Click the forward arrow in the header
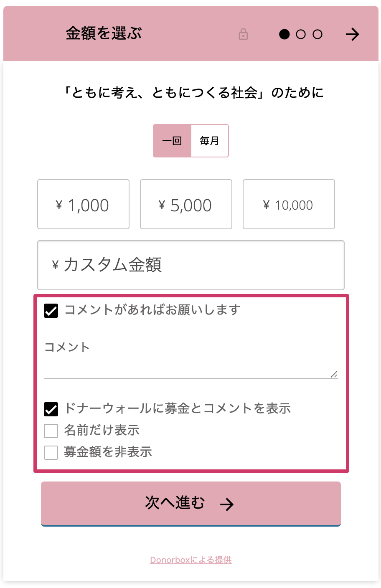The height and width of the screenshot is (588, 381). [352, 34]
